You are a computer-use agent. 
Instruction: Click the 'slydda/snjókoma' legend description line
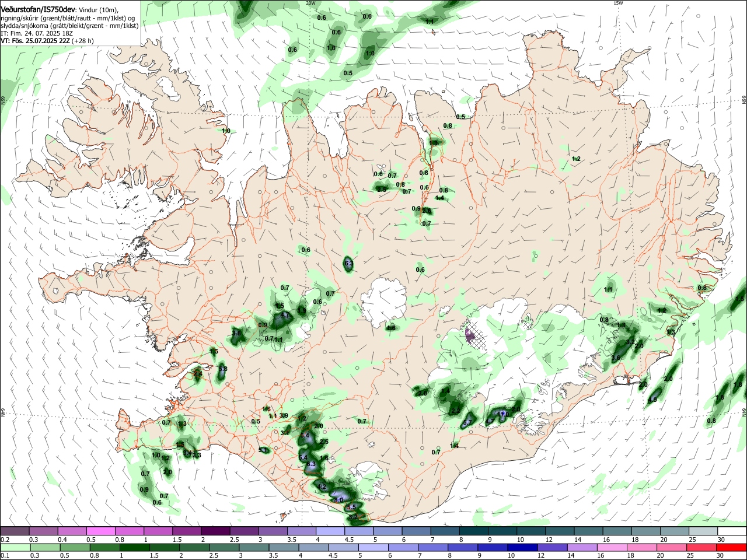click(x=69, y=26)
